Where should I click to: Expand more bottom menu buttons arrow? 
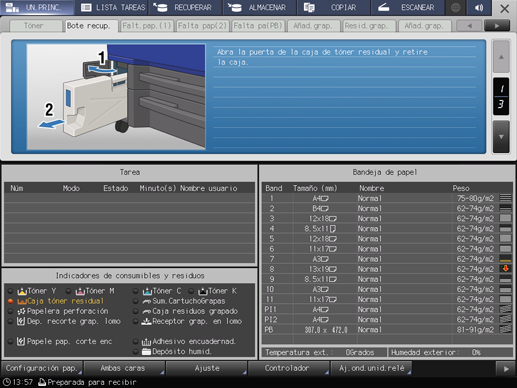click(x=506, y=369)
